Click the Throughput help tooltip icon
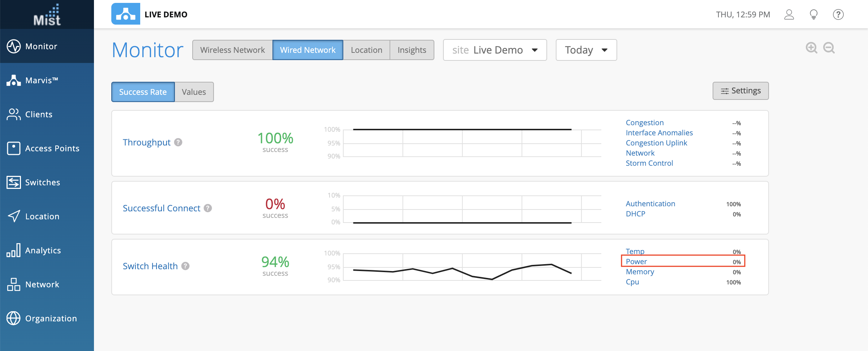The height and width of the screenshot is (351, 868). [x=178, y=142]
